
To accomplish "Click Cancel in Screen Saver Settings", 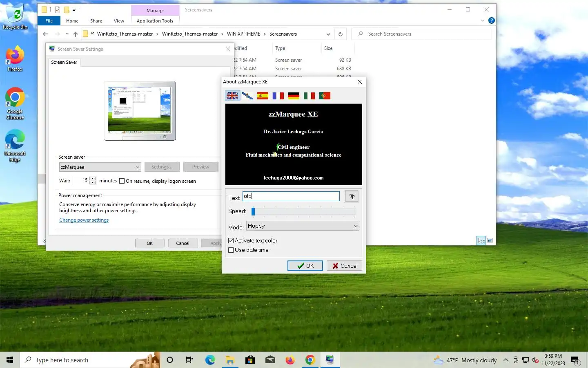I will (x=183, y=243).
